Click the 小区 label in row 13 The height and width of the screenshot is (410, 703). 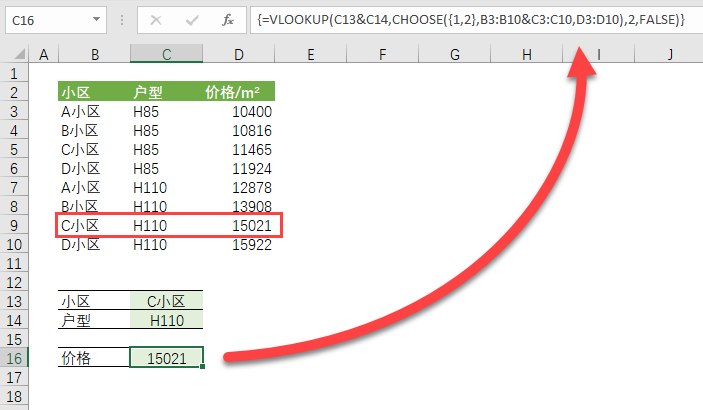(94, 301)
